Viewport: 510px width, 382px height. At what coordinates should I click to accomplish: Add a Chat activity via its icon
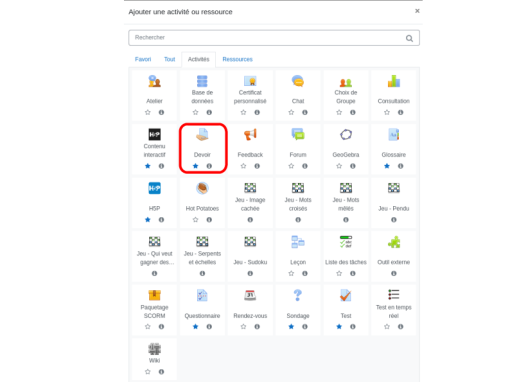[298, 81]
